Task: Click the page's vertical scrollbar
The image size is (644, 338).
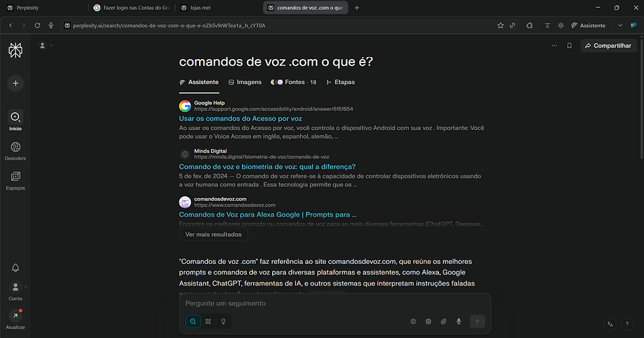Action: [x=641, y=98]
